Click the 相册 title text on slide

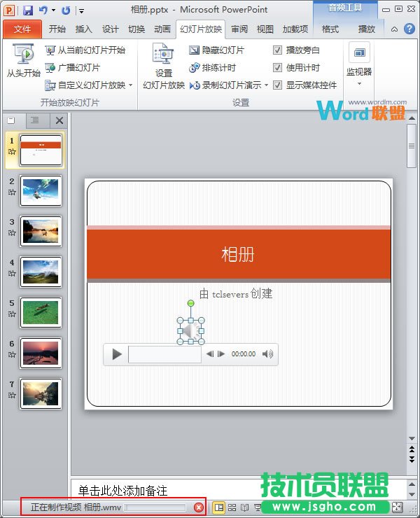pyautogui.click(x=238, y=255)
